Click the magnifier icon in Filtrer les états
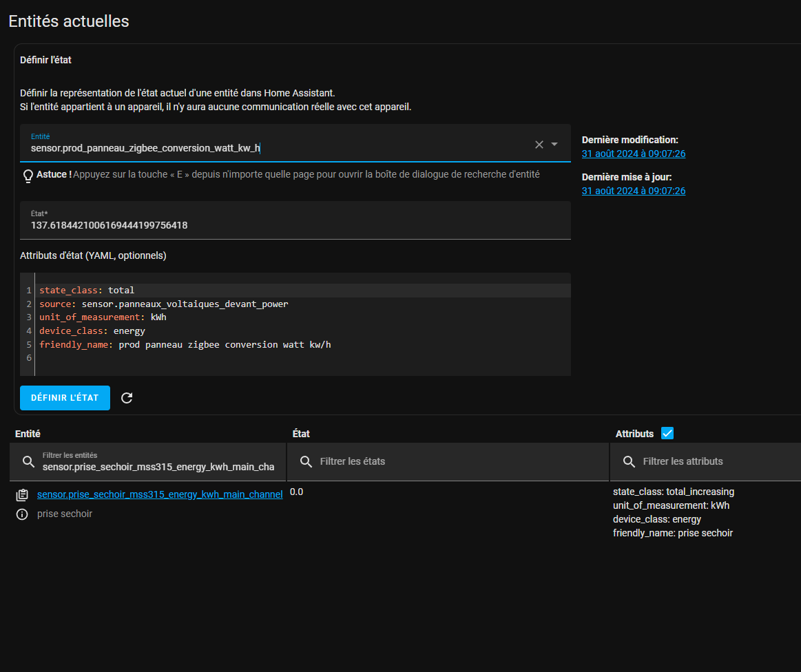 click(x=306, y=461)
